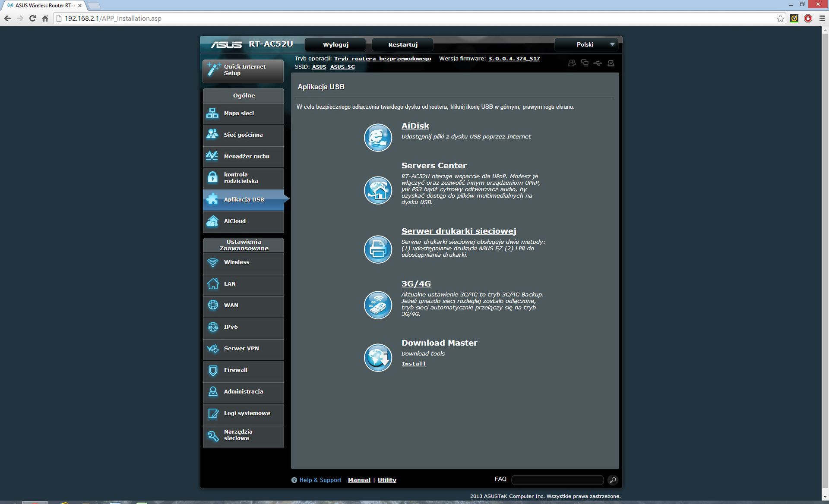Click Install under Download Master
This screenshot has height=504, width=829.
pos(413,364)
